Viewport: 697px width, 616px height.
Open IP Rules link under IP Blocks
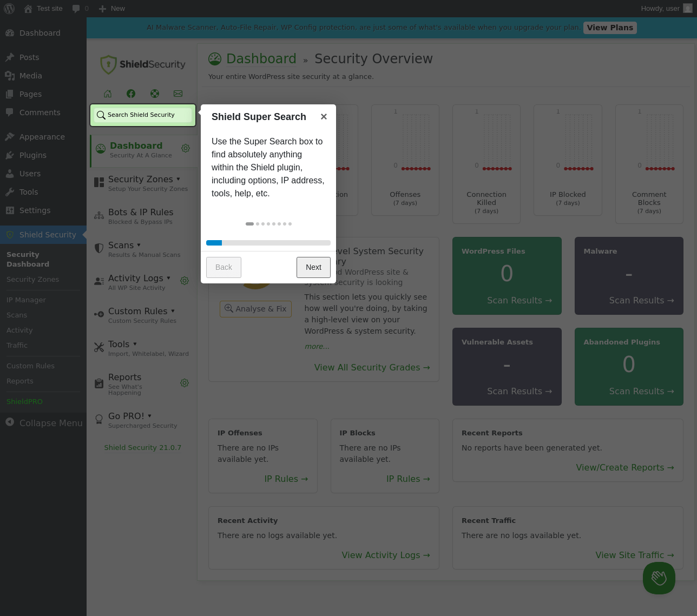coord(408,479)
